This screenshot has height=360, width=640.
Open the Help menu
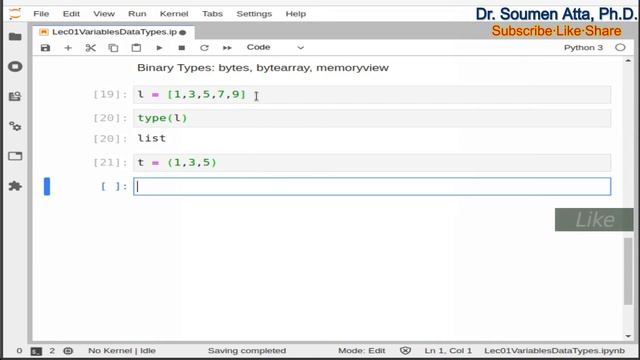296,13
